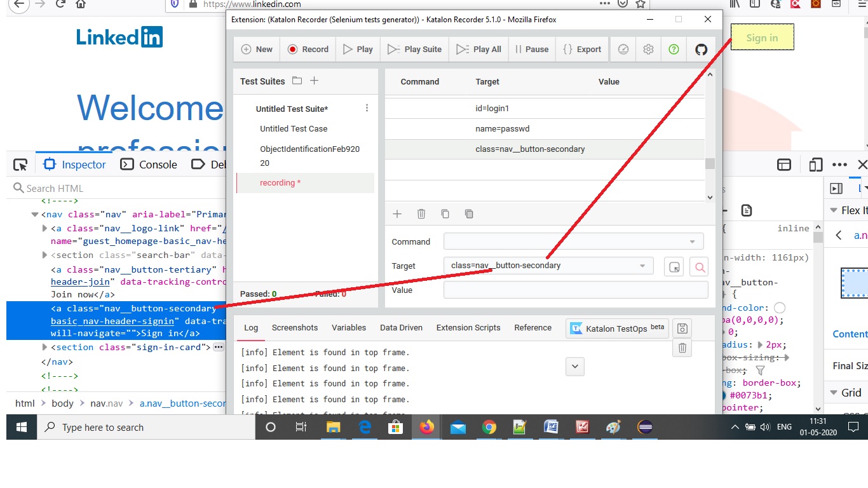Screen dimensions: 868x488
Task: Click the Sign in link on LinkedIn page
Action: click(761, 37)
